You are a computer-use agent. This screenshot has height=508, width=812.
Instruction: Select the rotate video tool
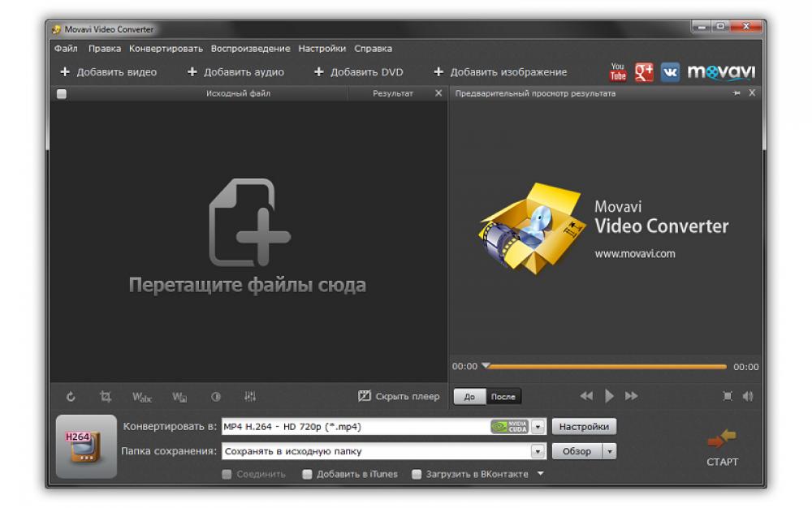point(71,396)
